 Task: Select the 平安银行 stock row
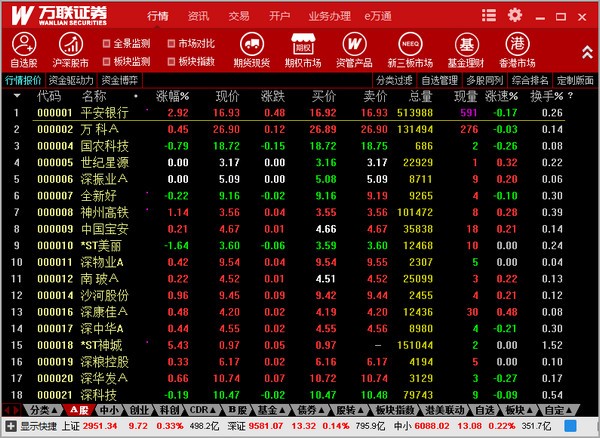pyautogui.click(x=299, y=112)
